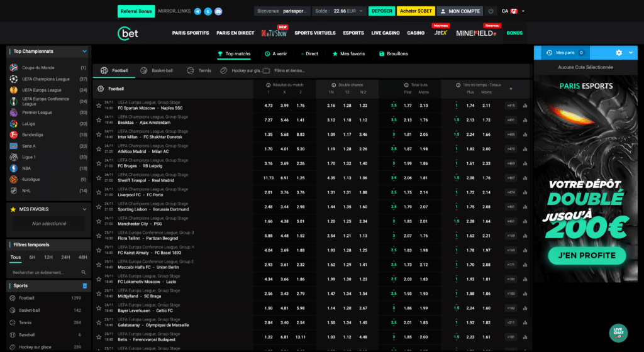Bet on odds 4.73 for Spartak Moscow
The width and height of the screenshot is (644, 352).
click(268, 106)
